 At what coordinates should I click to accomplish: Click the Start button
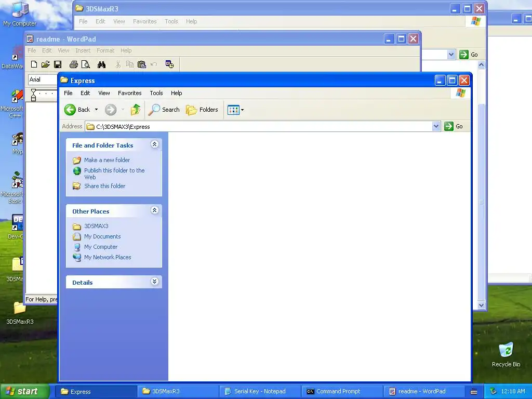pos(24,391)
